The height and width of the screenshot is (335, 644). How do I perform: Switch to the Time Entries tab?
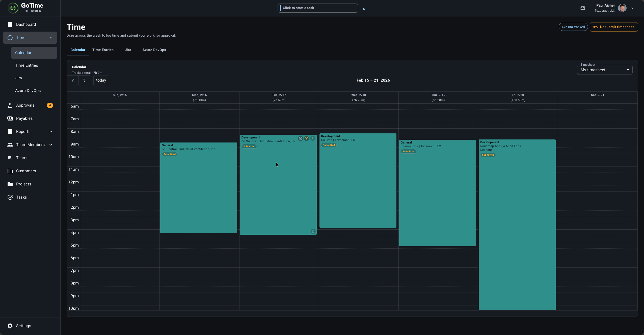(103, 50)
